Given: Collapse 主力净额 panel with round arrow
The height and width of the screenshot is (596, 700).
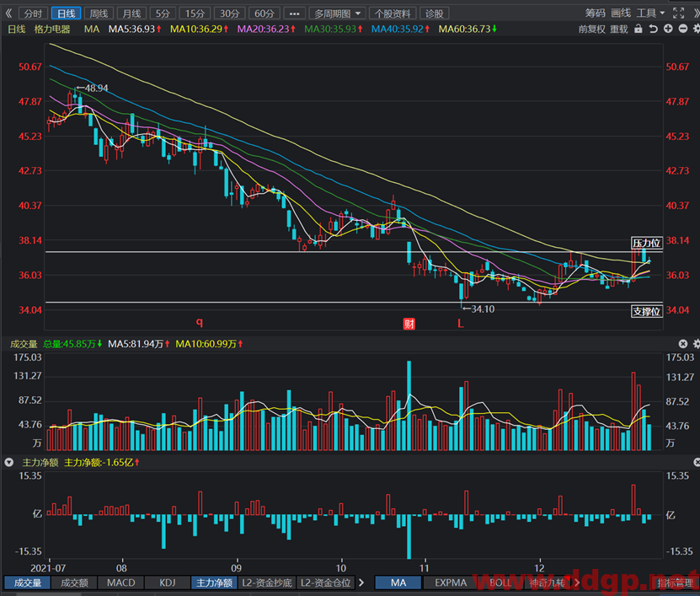Looking at the screenshot, I should pos(9,462).
